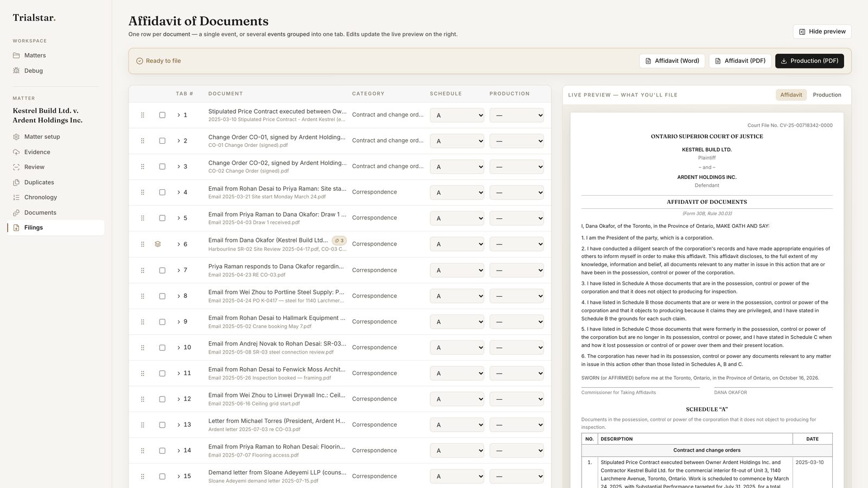Tick the checkbox for tab 7
The image size is (868, 488).
pos(162,270)
